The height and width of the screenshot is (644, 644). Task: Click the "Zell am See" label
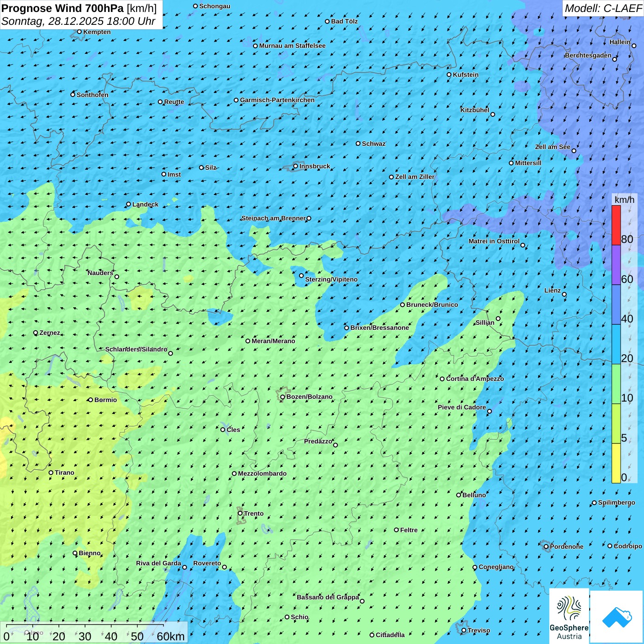pyautogui.click(x=552, y=147)
